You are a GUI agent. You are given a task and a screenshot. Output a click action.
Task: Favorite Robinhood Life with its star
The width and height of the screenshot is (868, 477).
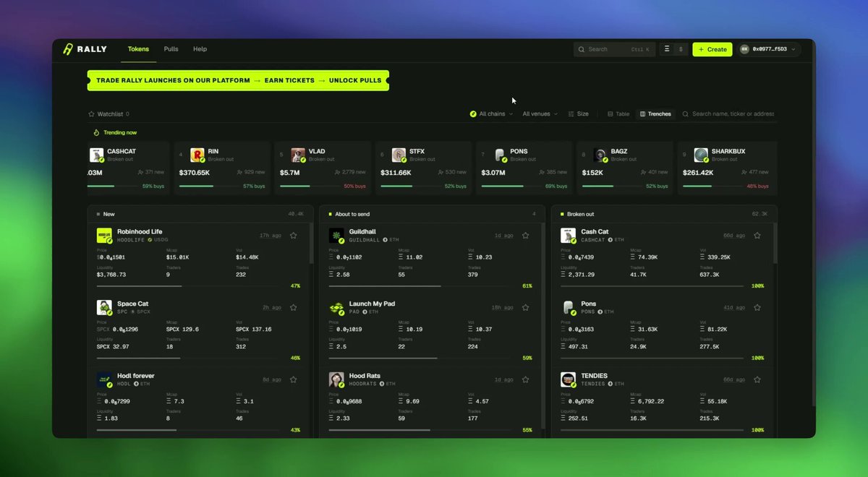(x=293, y=236)
